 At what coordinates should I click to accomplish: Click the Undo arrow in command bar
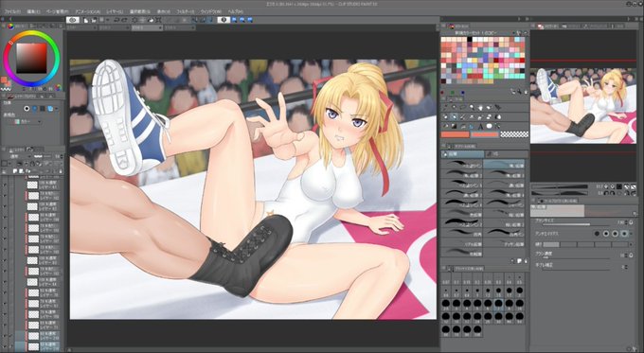tap(116, 20)
